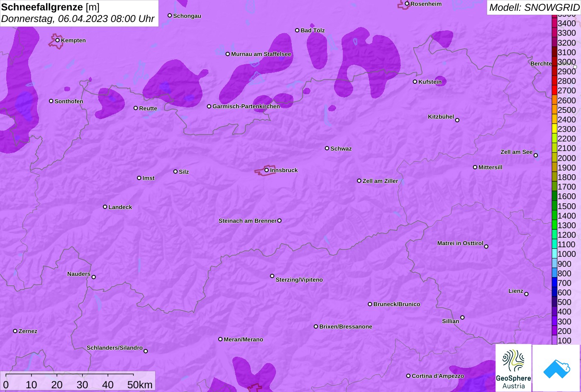Click the Garmisch-Partenkirchen label
581x392 pixels.
(246, 106)
